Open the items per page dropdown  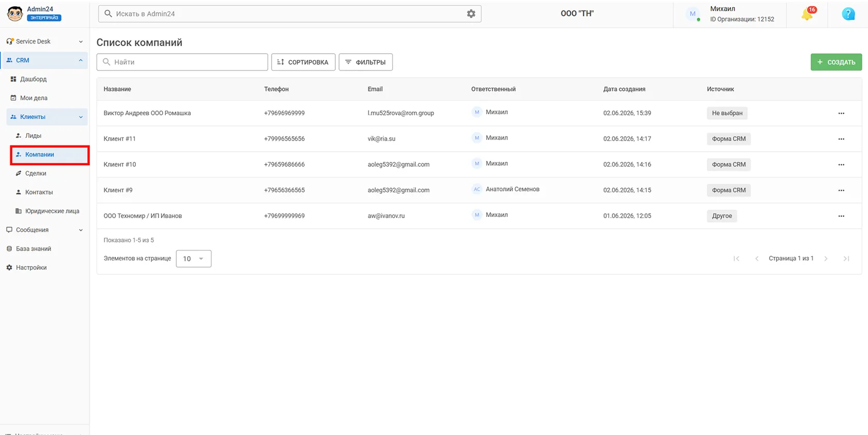[194, 258]
